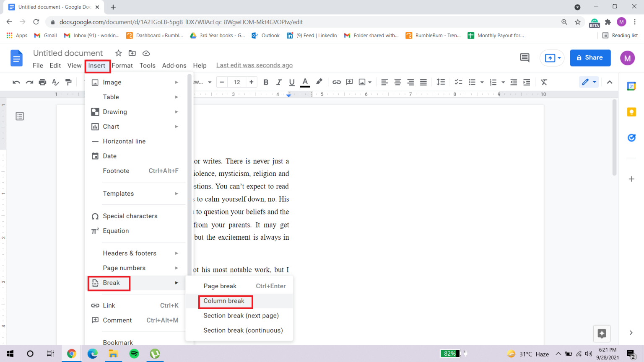
Task: Open the line spacing dropdown
Action: (441, 82)
